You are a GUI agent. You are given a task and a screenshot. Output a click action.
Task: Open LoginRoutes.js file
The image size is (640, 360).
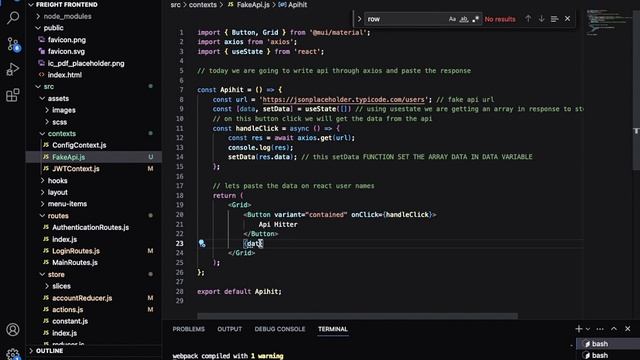[x=76, y=251]
